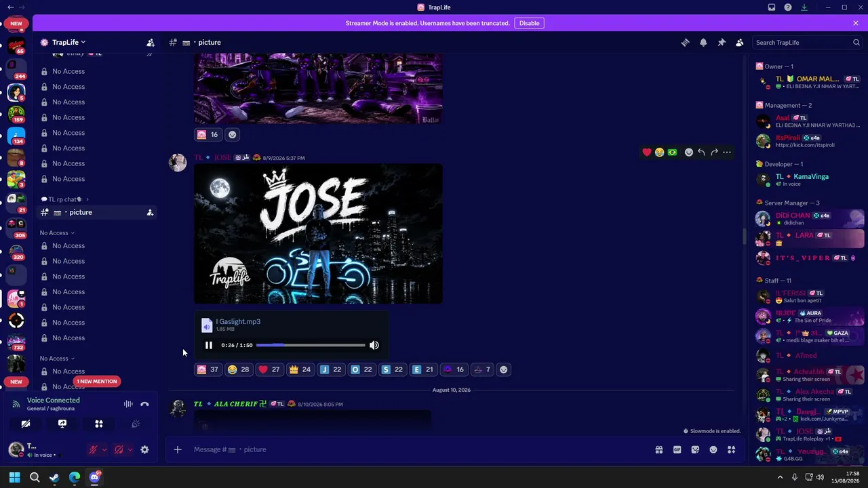This screenshot has height=488, width=868.
Task: Open the emoji picker in message bar
Action: (713, 449)
